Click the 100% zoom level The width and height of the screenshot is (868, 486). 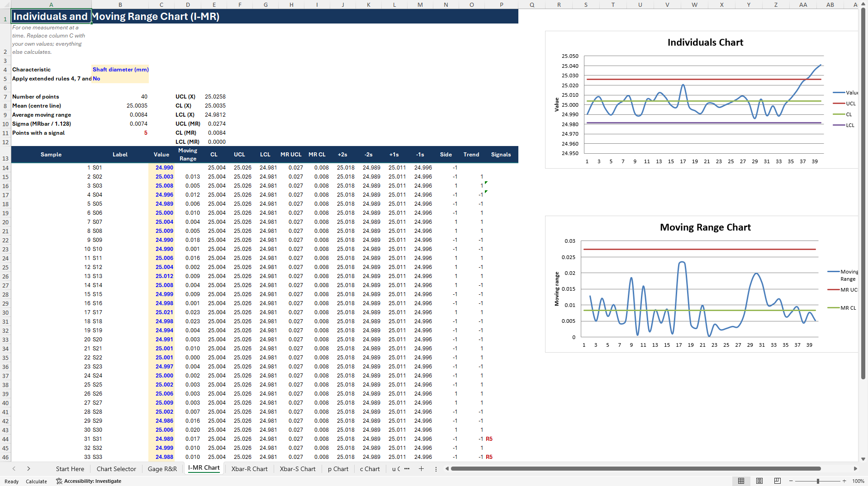tap(858, 481)
